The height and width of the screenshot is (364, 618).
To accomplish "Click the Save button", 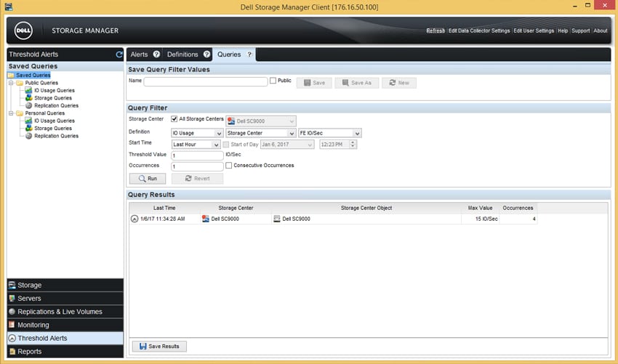I will pos(314,83).
